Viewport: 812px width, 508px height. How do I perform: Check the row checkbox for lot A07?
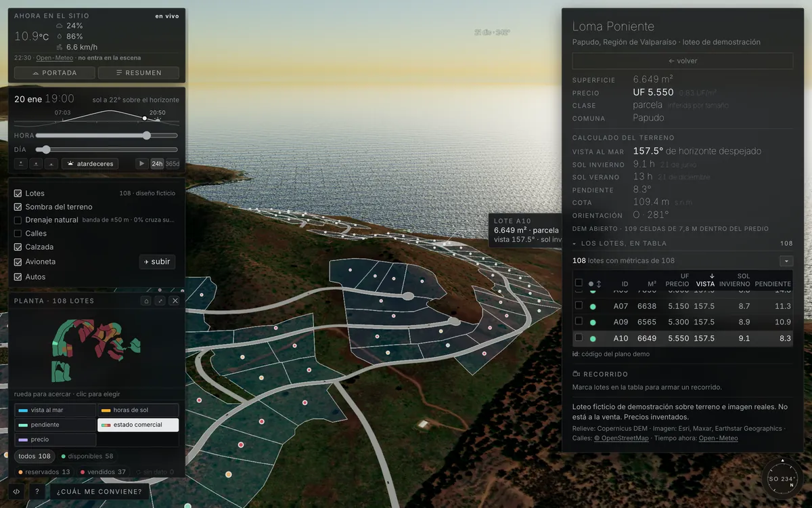click(x=579, y=305)
